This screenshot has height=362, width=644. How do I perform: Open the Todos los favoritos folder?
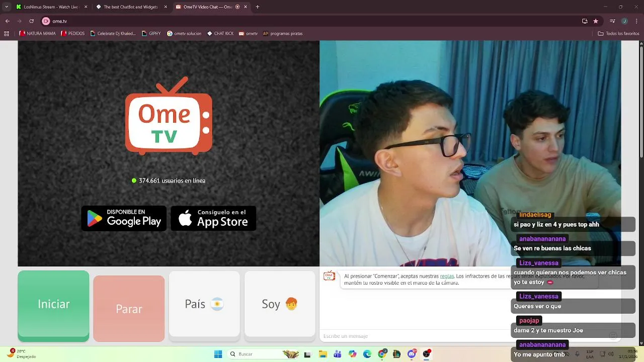(618, 34)
